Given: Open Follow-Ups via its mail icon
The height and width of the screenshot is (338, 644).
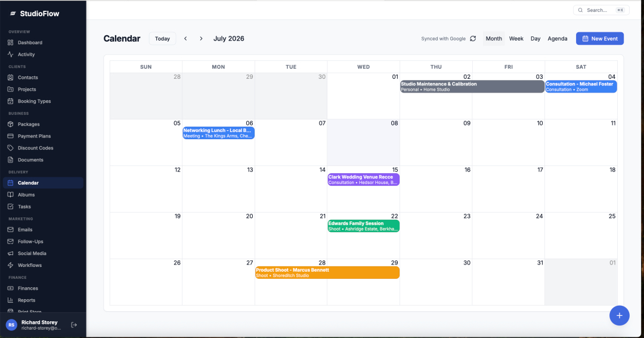Looking at the screenshot, I should [x=11, y=242].
